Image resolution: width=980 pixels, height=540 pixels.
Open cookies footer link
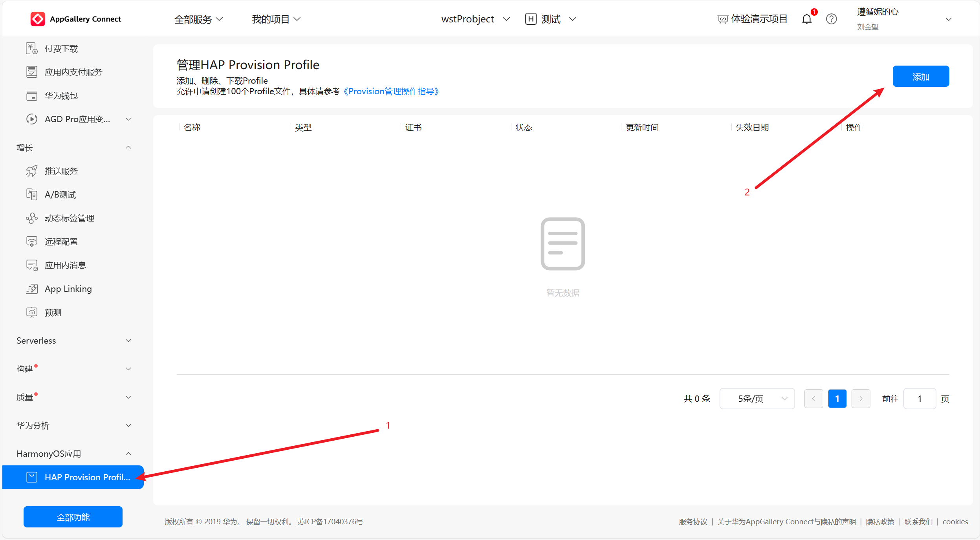point(955,522)
